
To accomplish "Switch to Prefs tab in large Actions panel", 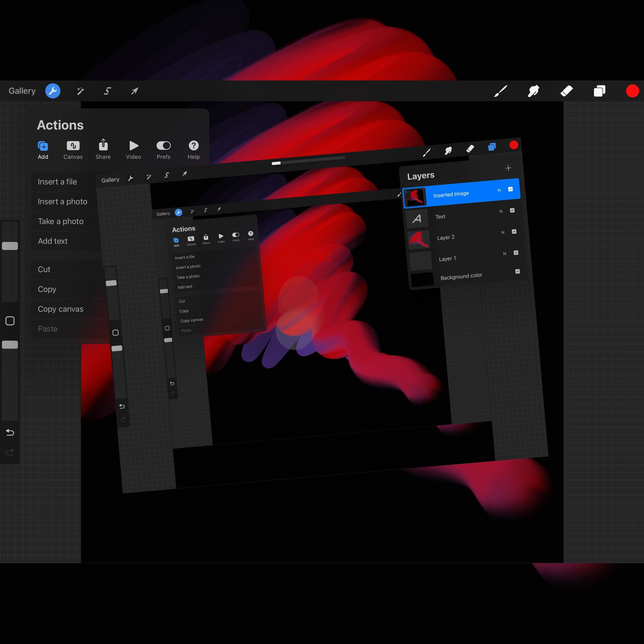I will [x=163, y=150].
